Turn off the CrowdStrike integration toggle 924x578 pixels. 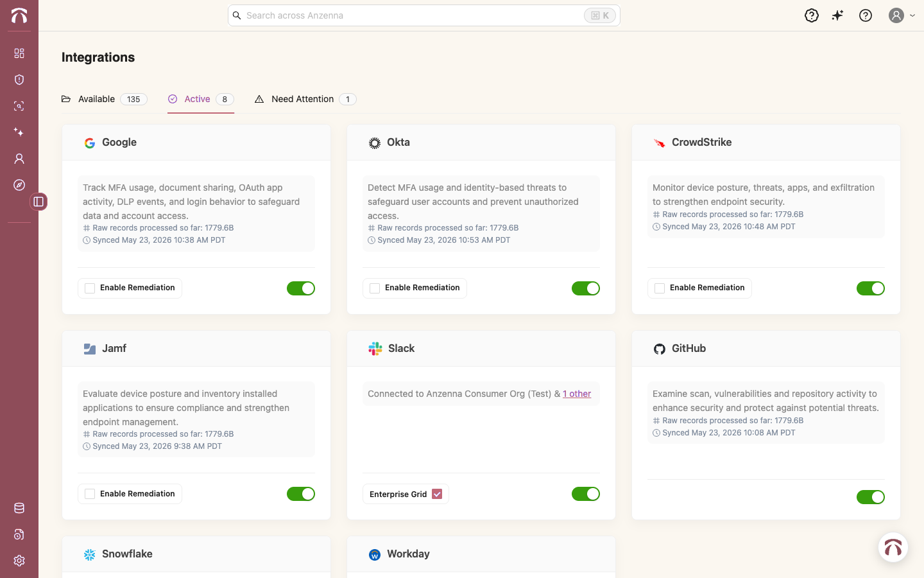point(871,288)
